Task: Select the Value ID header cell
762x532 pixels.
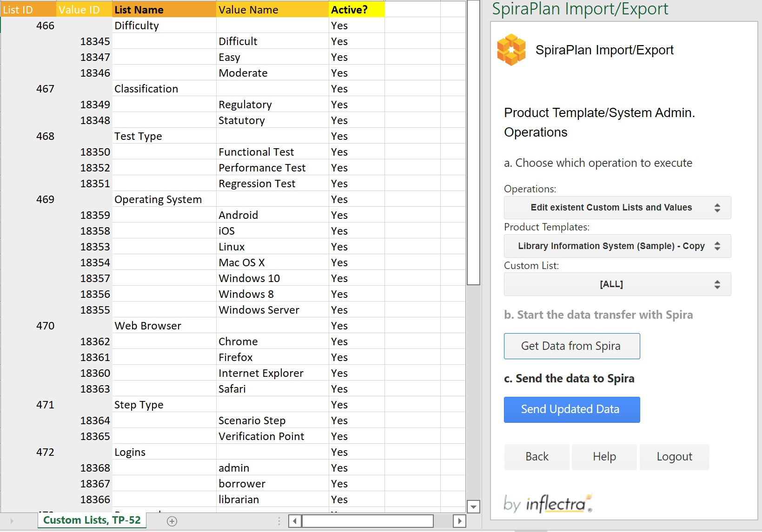Action: [85, 9]
